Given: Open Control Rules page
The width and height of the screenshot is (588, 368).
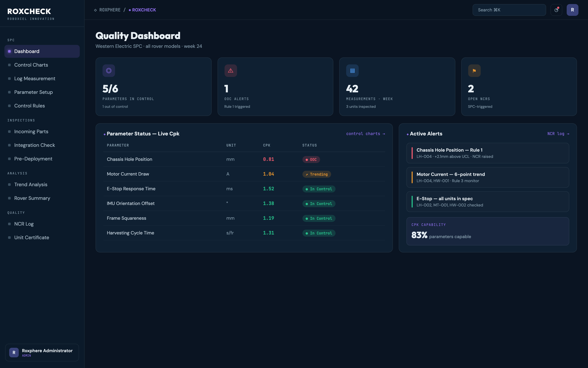Looking at the screenshot, I should pyautogui.click(x=42, y=106).
